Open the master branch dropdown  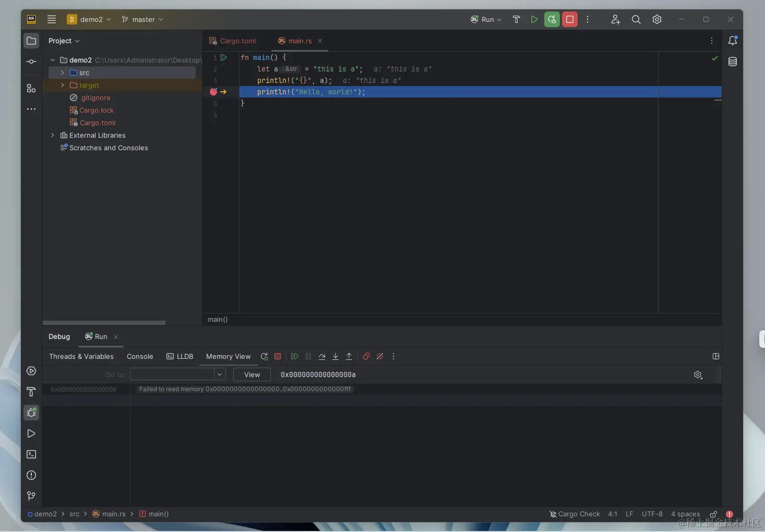pos(142,19)
